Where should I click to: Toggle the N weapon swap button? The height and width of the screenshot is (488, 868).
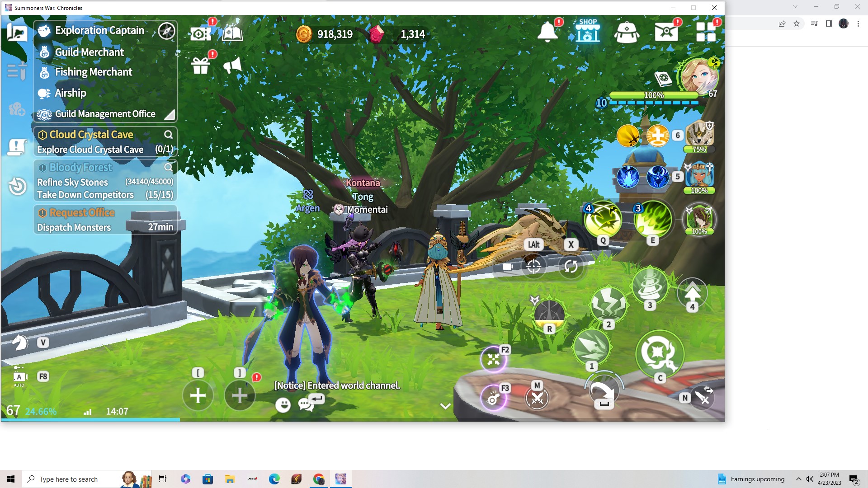coord(703,398)
